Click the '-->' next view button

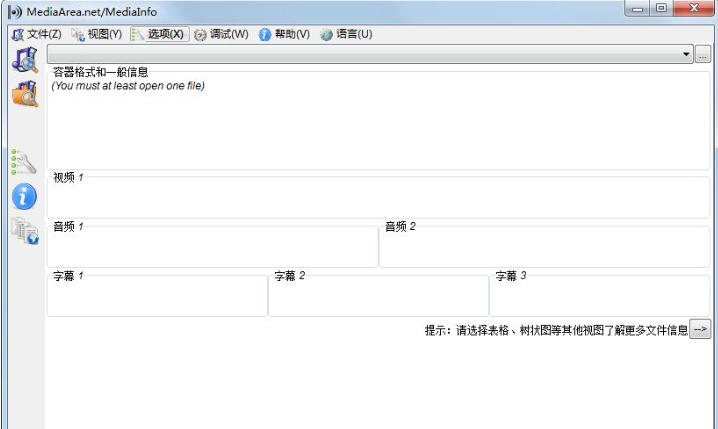[x=700, y=329]
